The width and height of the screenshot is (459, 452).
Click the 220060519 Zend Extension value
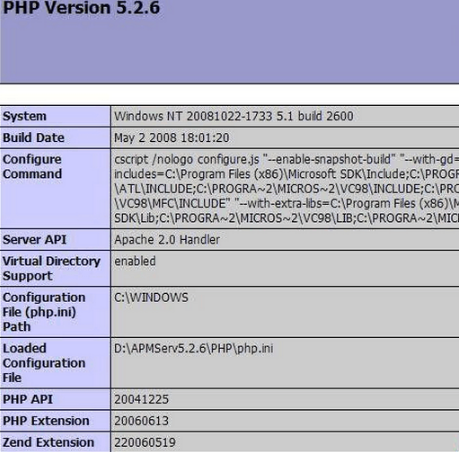pos(145,443)
